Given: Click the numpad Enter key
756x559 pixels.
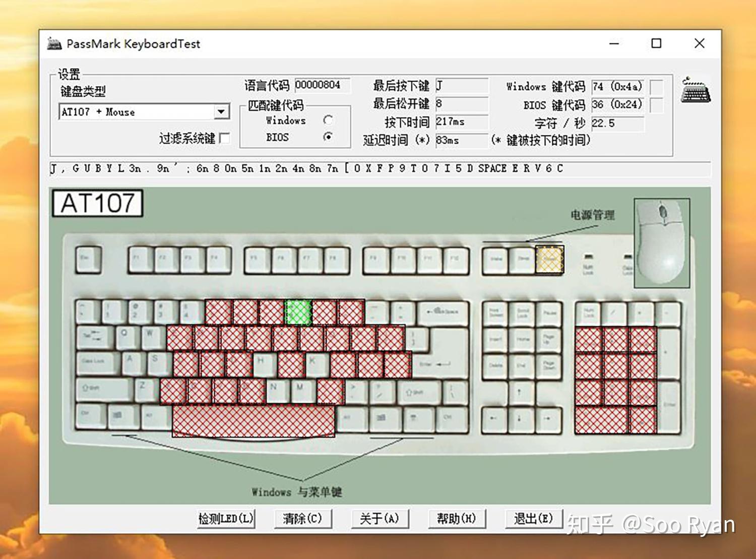Looking at the screenshot, I should coord(669,406).
